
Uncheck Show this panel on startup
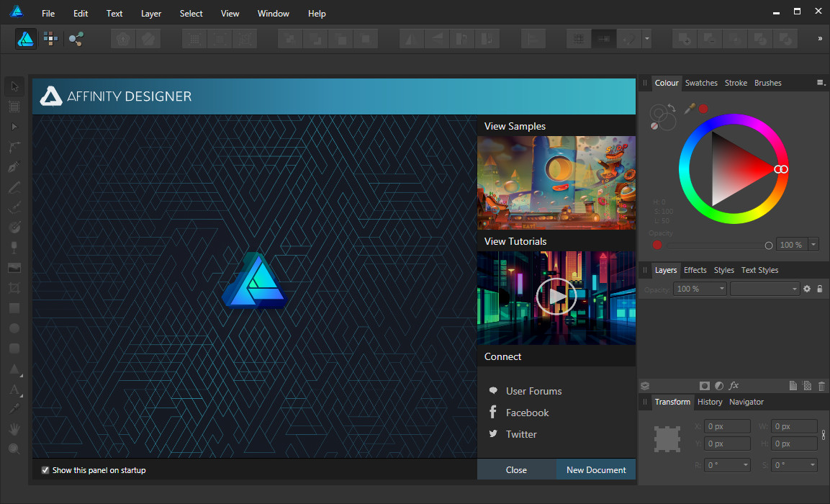point(45,470)
